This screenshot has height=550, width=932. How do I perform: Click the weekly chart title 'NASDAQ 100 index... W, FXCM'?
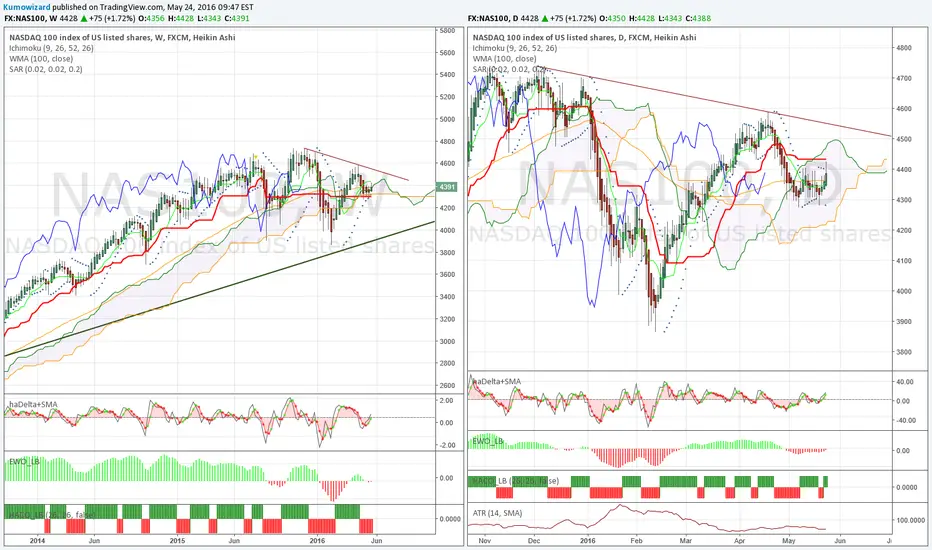click(122, 37)
